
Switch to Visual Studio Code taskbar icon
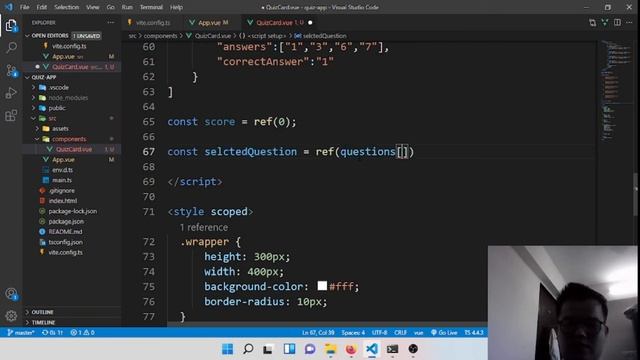click(371, 349)
